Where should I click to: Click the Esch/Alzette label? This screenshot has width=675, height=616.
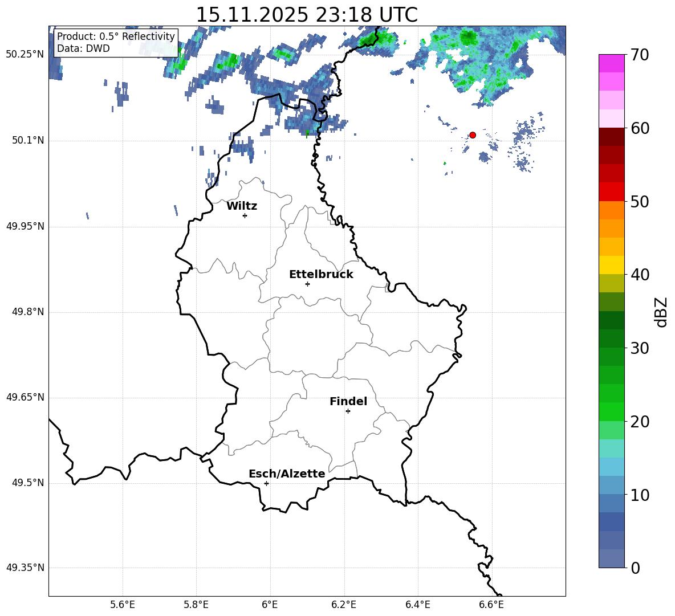[x=287, y=474]
